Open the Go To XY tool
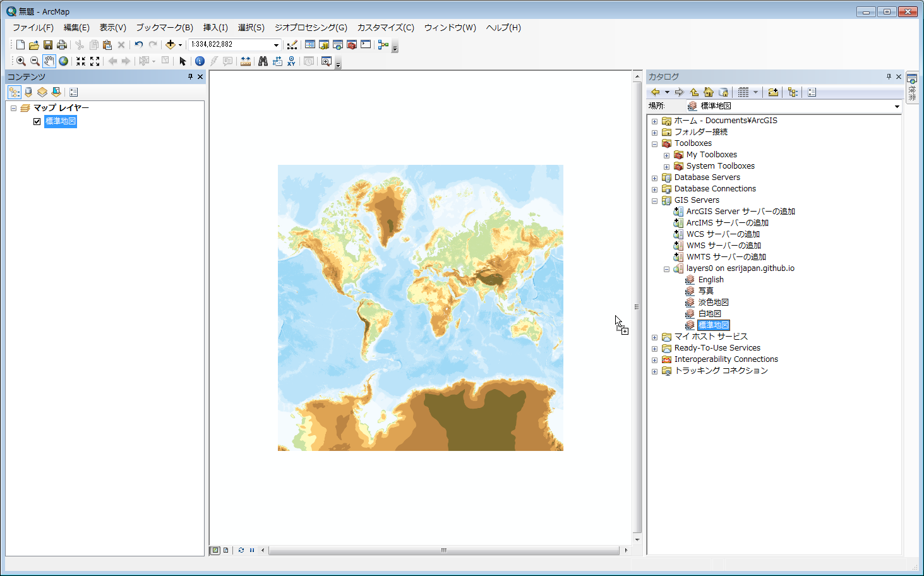Screen dimensions: 924x576 pyautogui.click(x=291, y=61)
